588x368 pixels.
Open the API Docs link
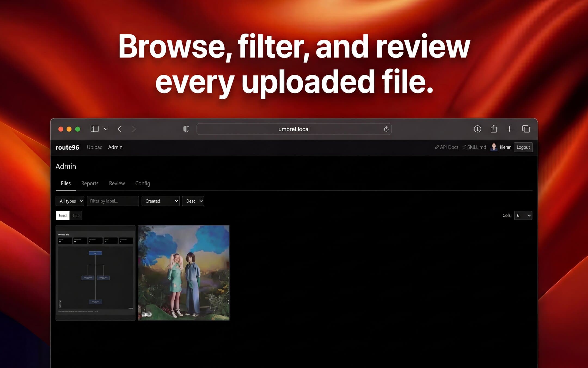click(446, 147)
